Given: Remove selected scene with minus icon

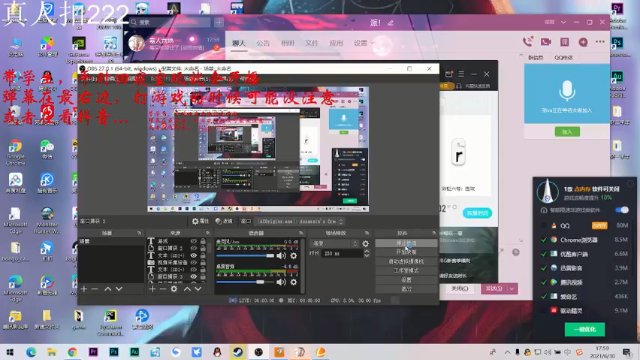Looking at the screenshot, I should tap(95, 289).
